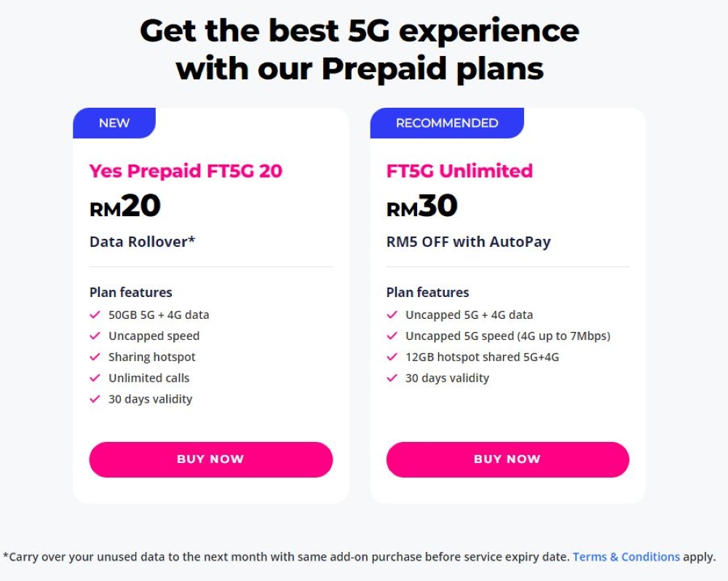Click the checkmark next to Uncapped speed

[95, 336]
